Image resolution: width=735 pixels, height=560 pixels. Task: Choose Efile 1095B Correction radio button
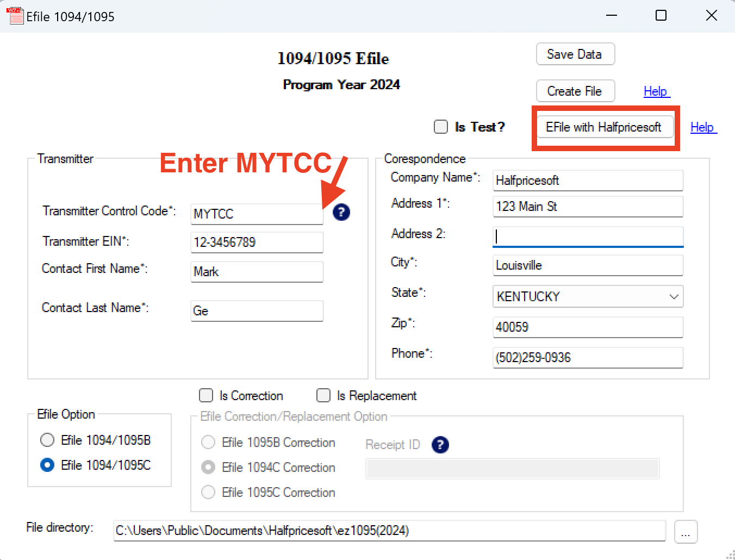[x=208, y=442]
